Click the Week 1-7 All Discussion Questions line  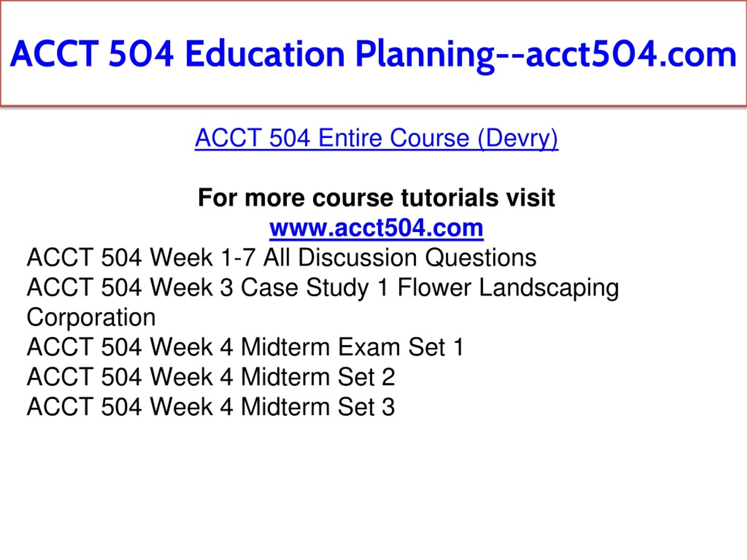pyautogui.click(x=282, y=258)
